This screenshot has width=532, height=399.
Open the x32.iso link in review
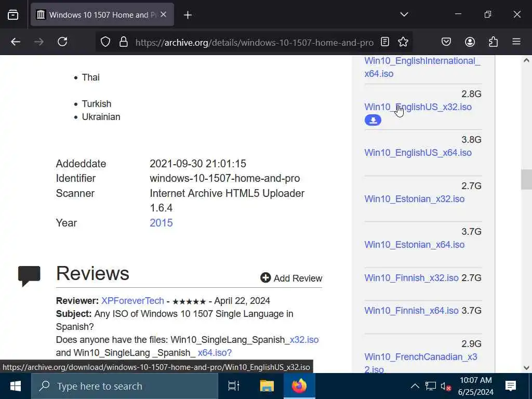point(304,340)
